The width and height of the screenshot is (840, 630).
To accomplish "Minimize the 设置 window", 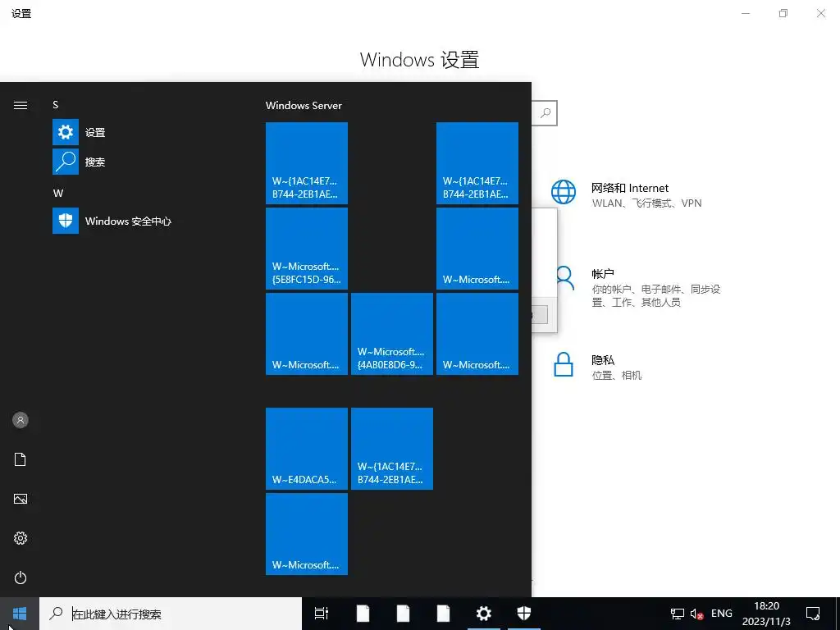I will 746,13.
